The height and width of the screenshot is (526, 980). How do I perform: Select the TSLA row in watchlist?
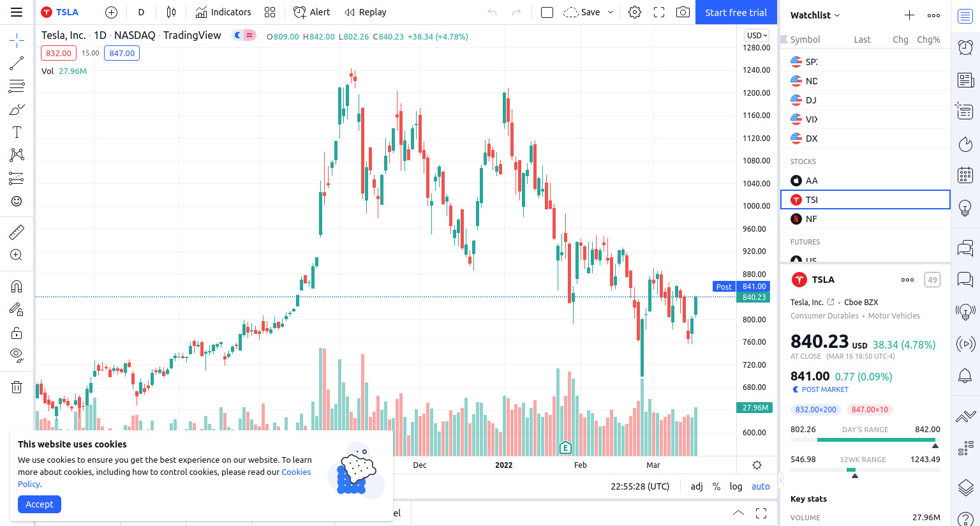pyautogui.click(x=865, y=200)
